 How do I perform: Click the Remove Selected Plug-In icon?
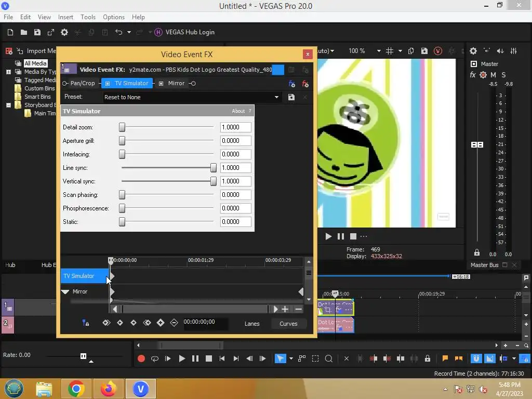coord(305,84)
